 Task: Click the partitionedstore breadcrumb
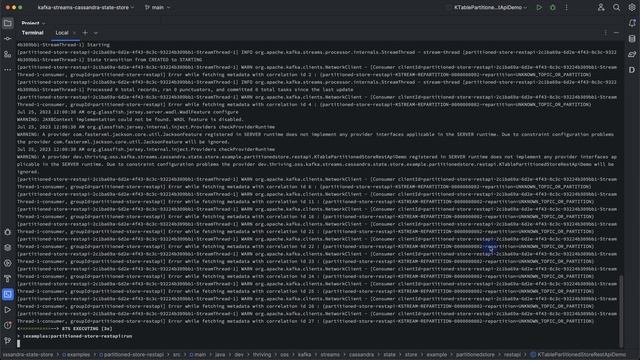[475, 355]
